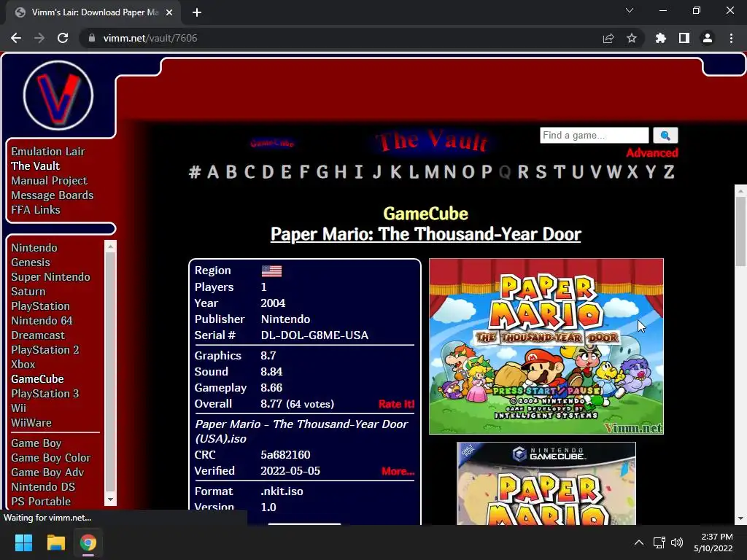Select Nintendo 64 in the systems list
The image size is (747, 560).
point(42,321)
